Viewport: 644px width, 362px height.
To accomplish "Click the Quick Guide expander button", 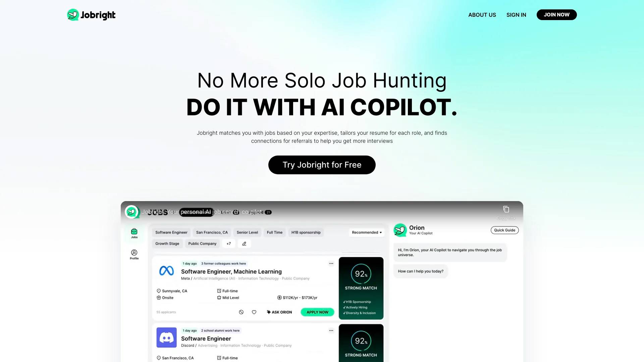I will pos(504,230).
